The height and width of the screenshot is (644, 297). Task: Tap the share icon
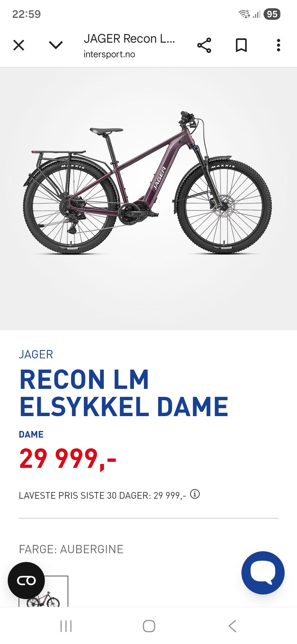tap(204, 45)
